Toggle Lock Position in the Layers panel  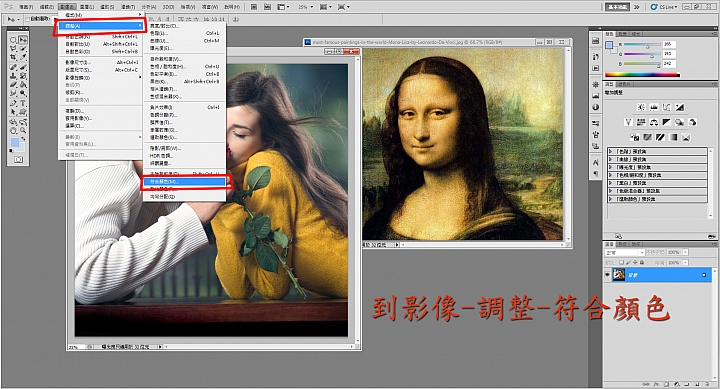635,262
